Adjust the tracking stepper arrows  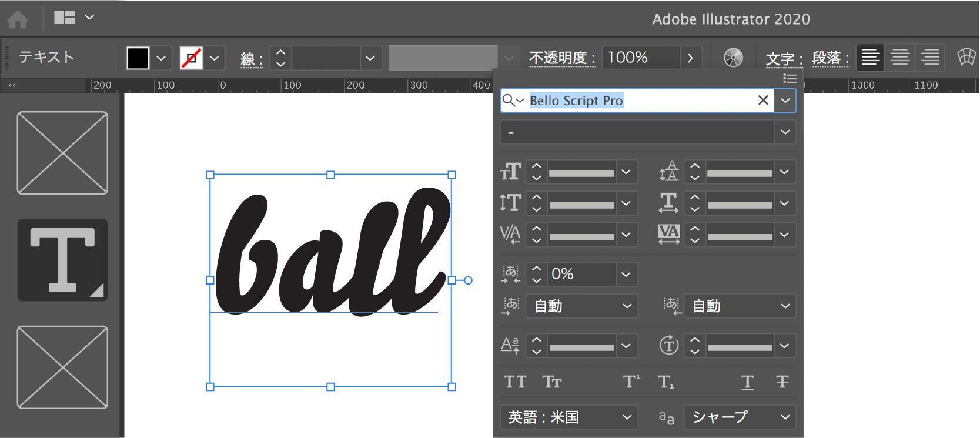click(695, 235)
